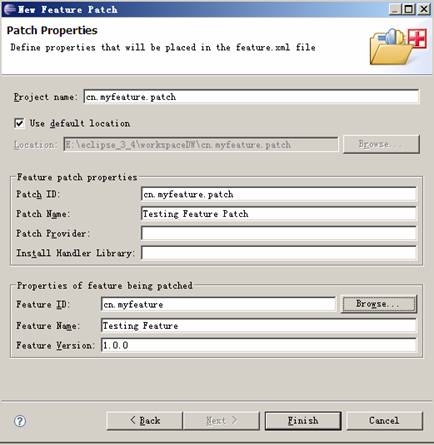Maximize the New Feature Patch window
Viewport: 434px width, 445px height.
coord(409,9)
